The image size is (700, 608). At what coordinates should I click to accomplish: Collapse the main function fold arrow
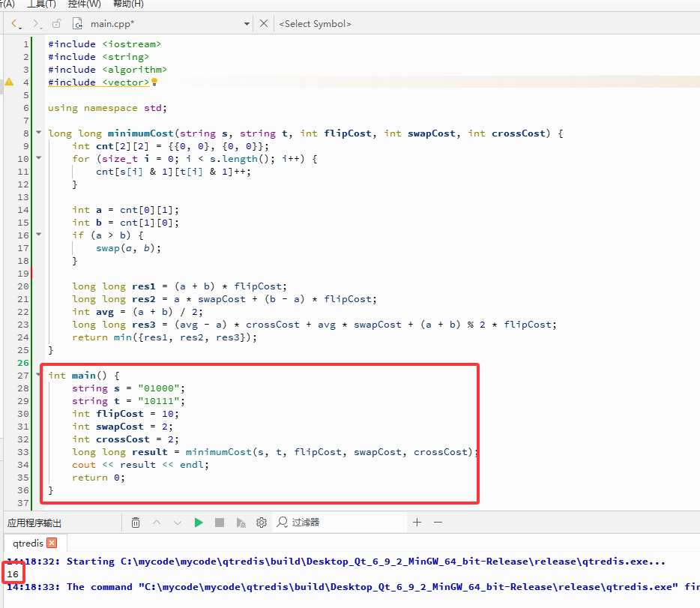pyautogui.click(x=39, y=375)
